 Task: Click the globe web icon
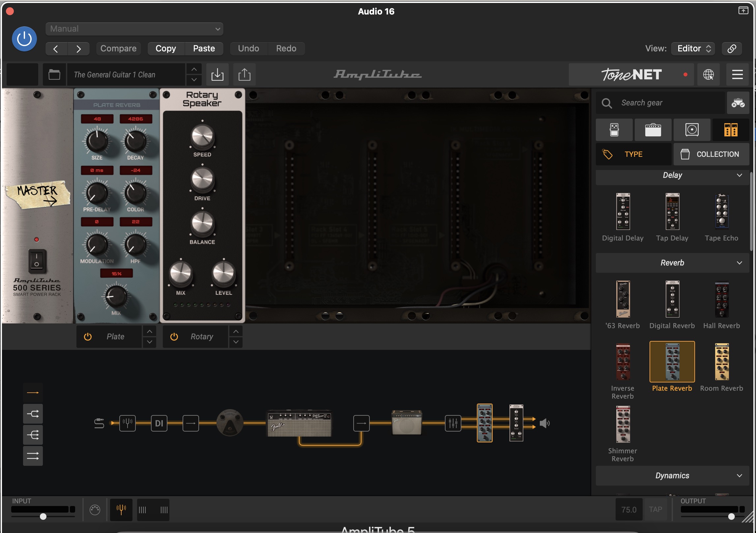[x=709, y=75]
